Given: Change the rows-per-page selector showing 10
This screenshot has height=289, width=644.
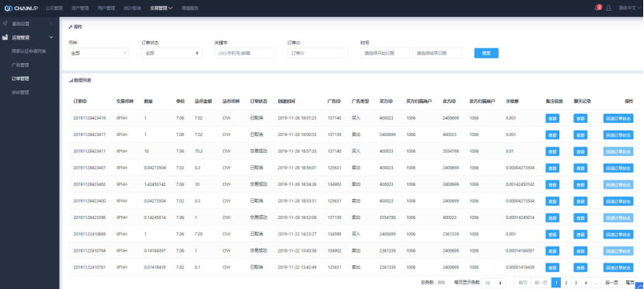Looking at the screenshot, I should tap(493, 283).
